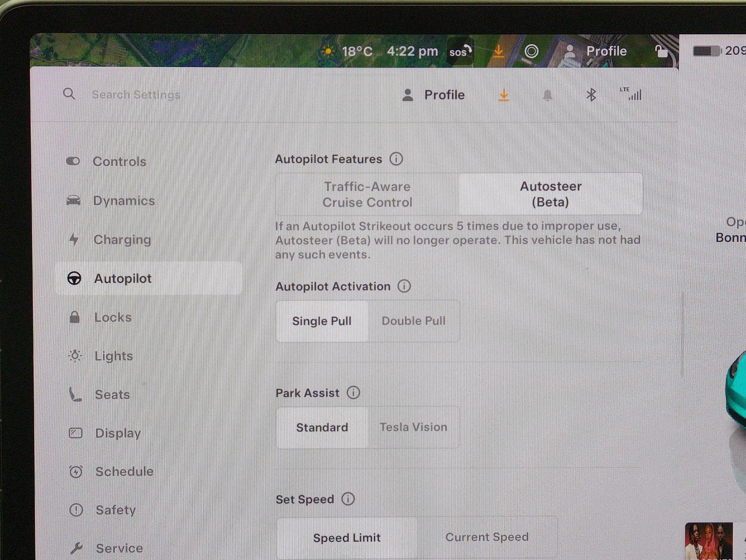The width and height of the screenshot is (746, 560).
Task: Select the Autopilot menu item
Action: (149, 279)
